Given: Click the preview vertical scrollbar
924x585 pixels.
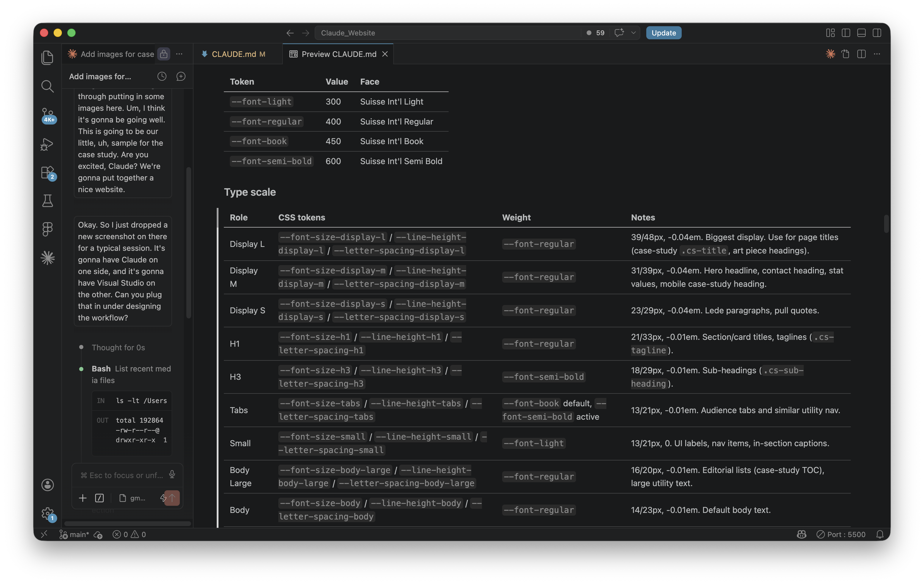Looking at the screenshot, I should 886,224.
